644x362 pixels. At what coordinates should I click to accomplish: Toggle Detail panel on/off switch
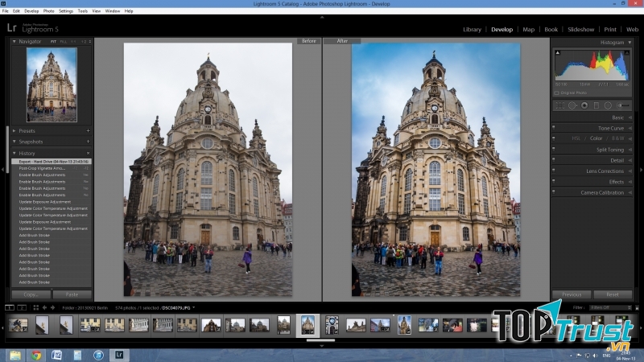tap(554, 159)
